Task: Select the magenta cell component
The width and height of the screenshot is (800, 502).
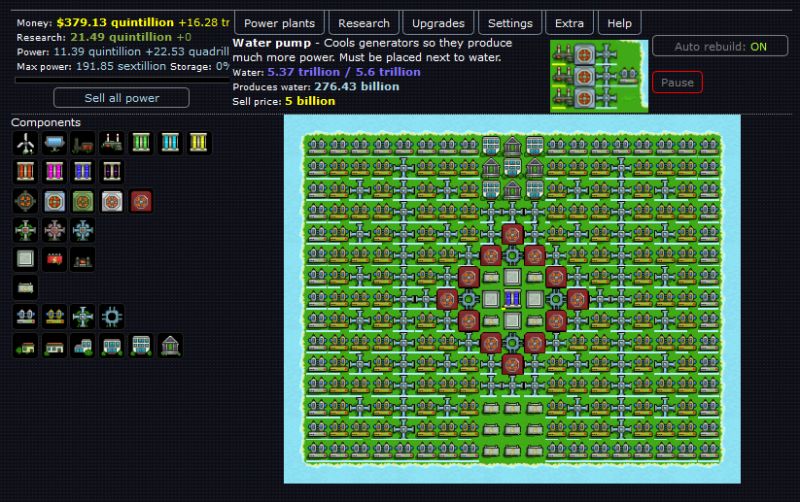Action: point(54,171)
